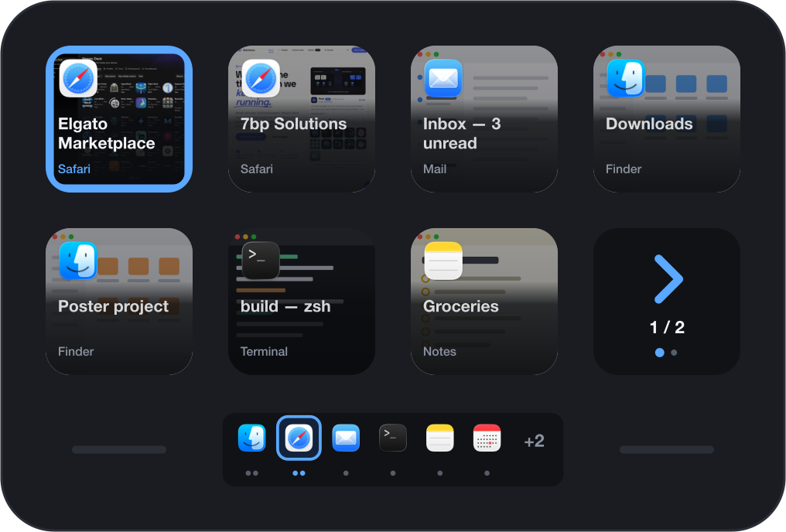Click the "Safari" label under 7bp Solutions
Screen dimensions: 786x532
click(257, 169)
